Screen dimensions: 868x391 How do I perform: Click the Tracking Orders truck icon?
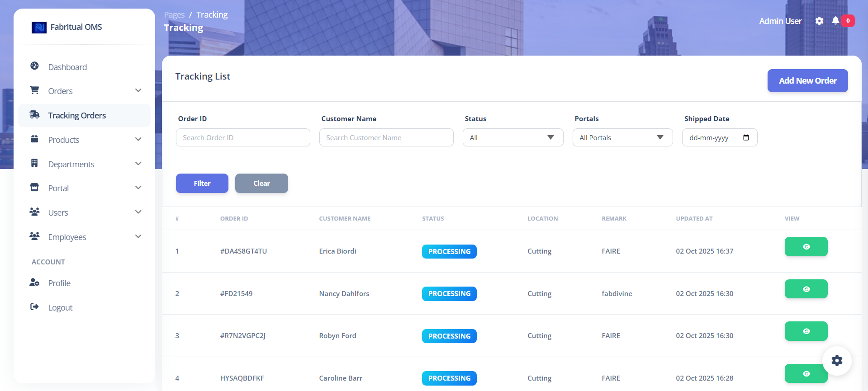click(x=34, y=115)
